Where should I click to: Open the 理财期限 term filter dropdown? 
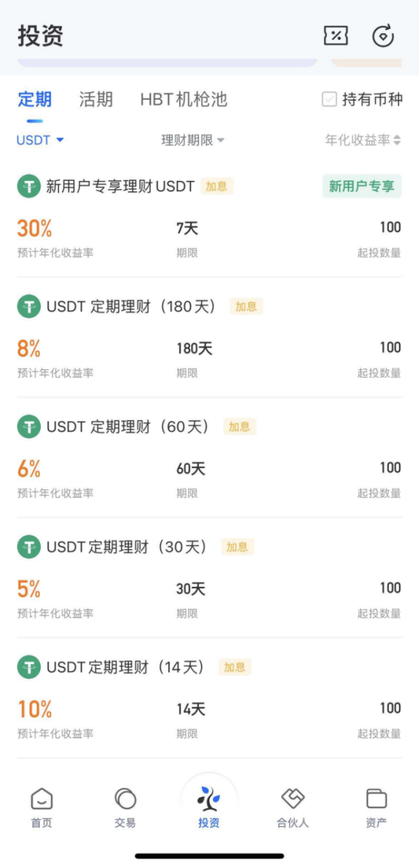pyautogui.click(x=192, y=140)
